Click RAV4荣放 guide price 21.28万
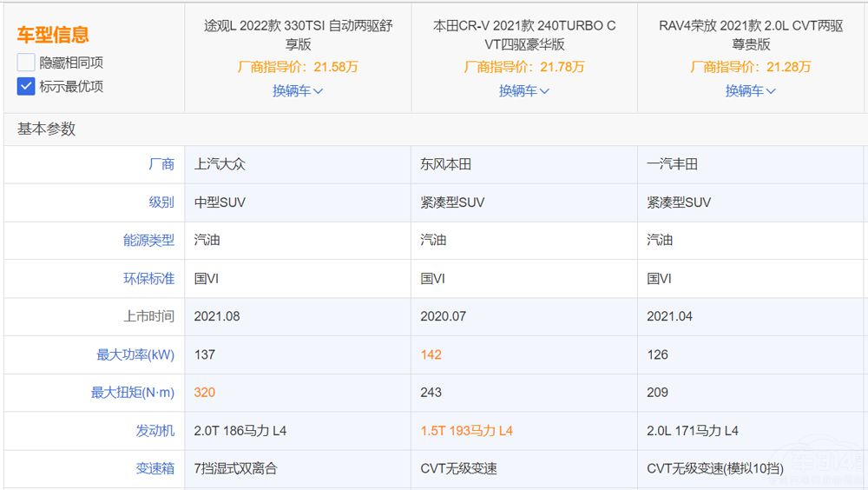 [751, 67]
